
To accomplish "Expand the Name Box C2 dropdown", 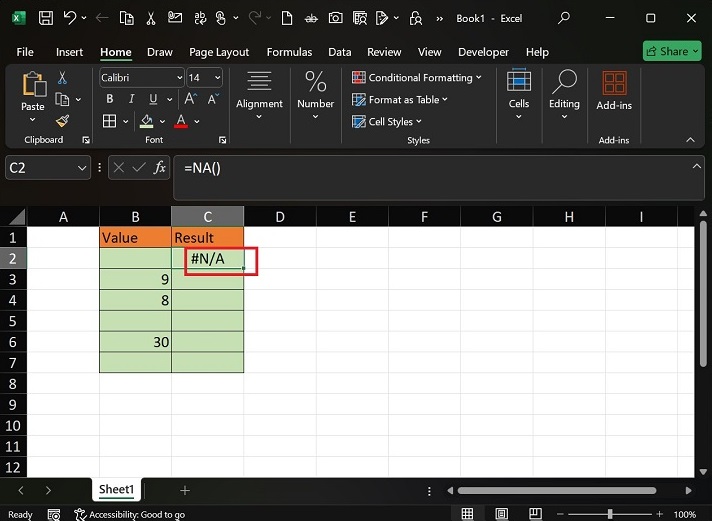I will click(x=82, y=168).
